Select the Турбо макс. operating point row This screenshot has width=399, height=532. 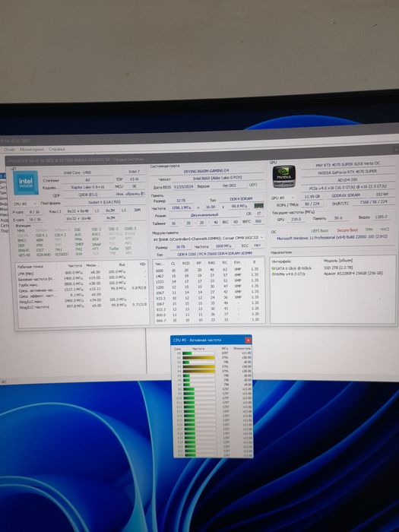(x=82, y=283)
